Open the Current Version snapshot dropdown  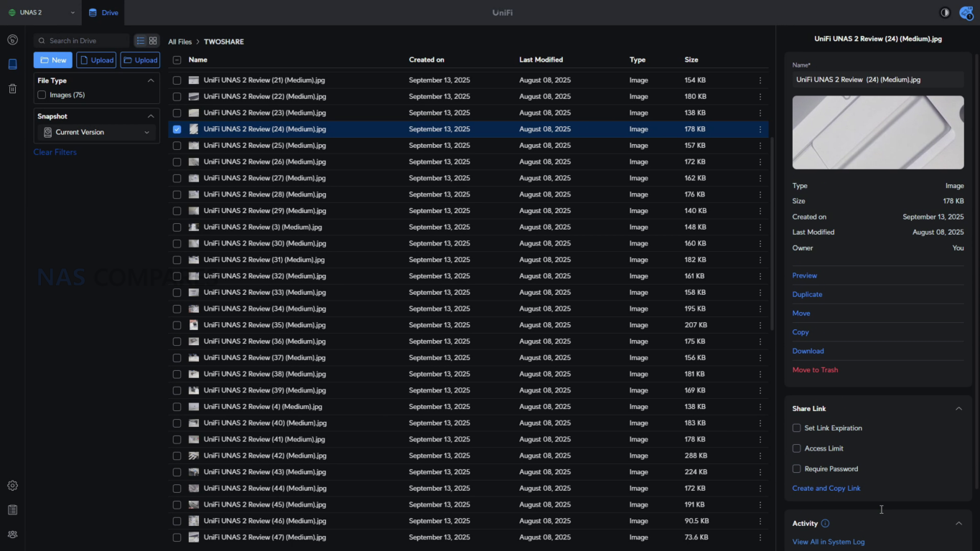[x=97, y=132]
